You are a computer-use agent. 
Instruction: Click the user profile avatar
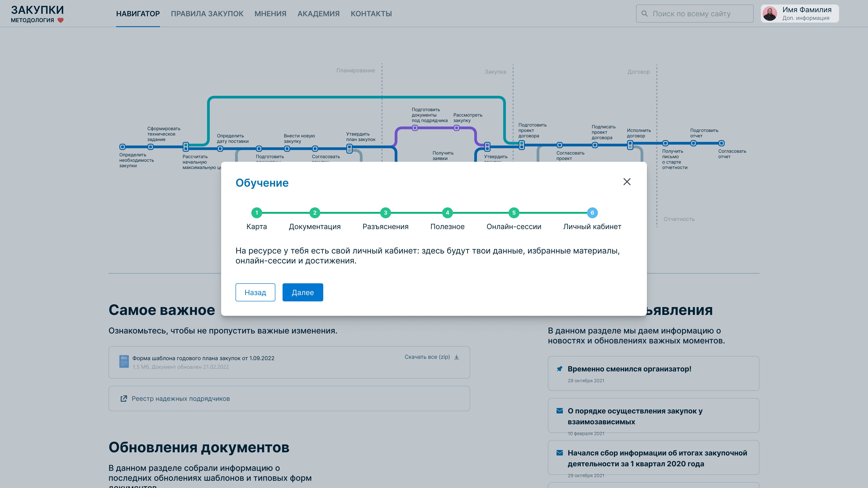click(x=770, y=14)
